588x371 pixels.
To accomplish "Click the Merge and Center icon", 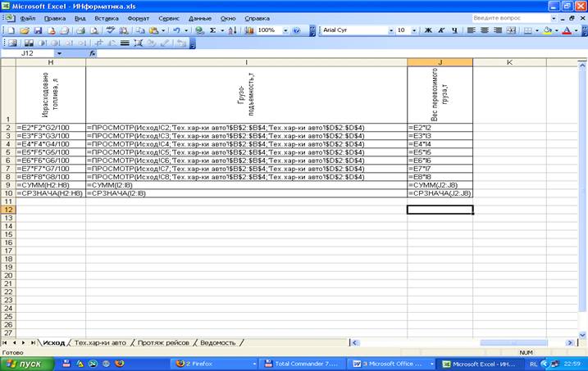I will tap(511, 30).
